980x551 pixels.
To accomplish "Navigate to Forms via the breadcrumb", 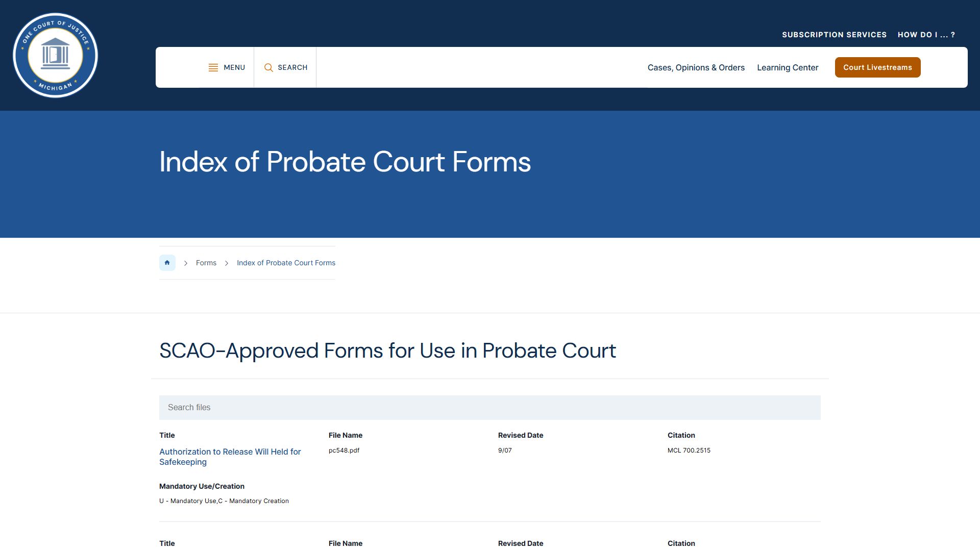I will tap(206, 262).
